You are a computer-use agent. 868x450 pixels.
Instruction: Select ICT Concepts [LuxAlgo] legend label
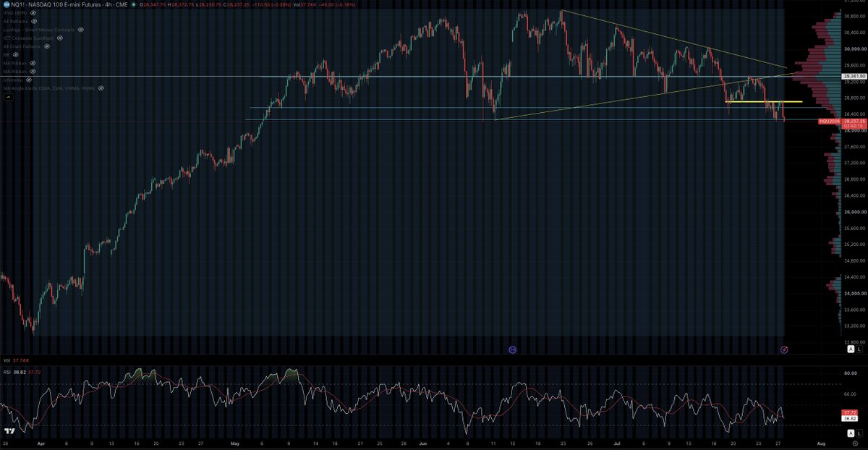(x=27, y=38)
